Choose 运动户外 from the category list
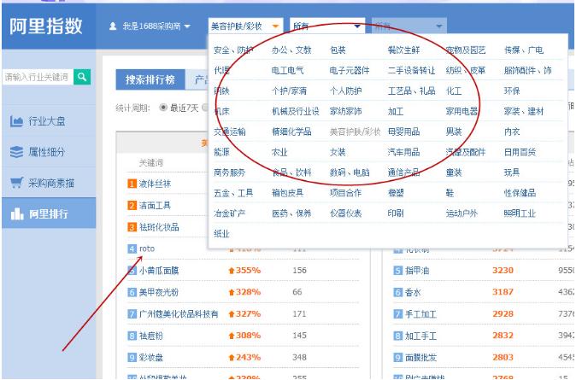588x380 pixels. (462, 213)
